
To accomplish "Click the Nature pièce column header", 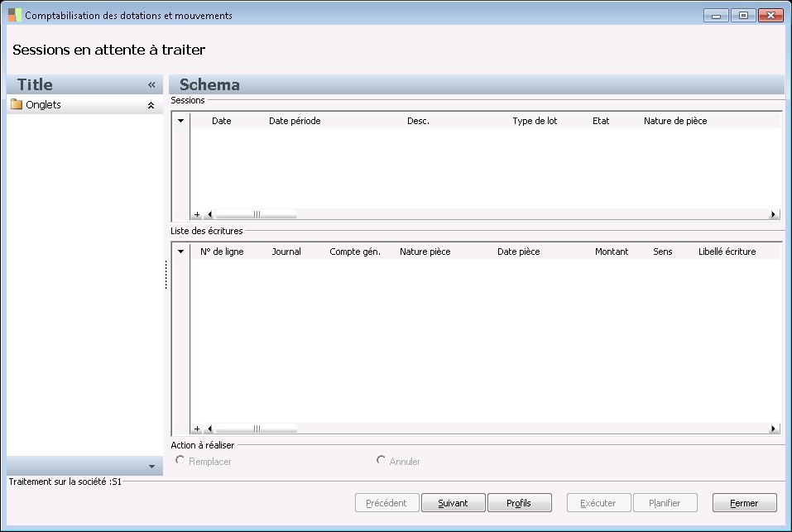I will [425, 252].
